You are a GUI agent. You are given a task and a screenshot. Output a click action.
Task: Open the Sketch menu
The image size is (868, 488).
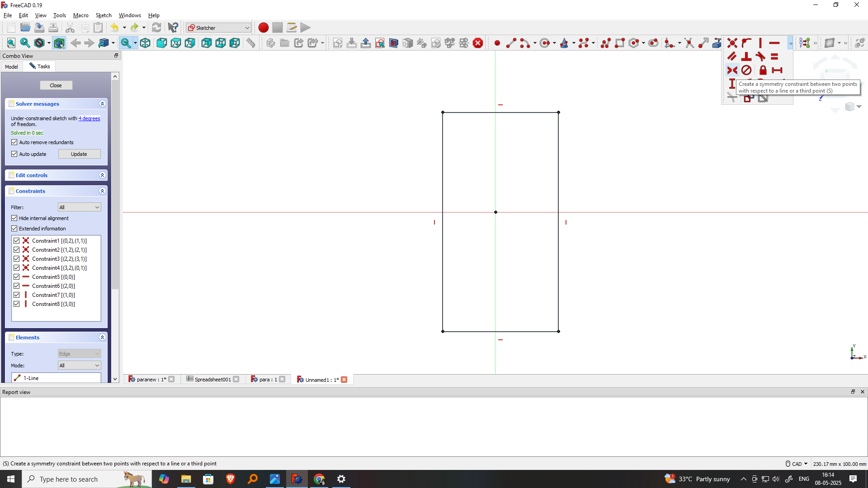click(x=104, y=15)
